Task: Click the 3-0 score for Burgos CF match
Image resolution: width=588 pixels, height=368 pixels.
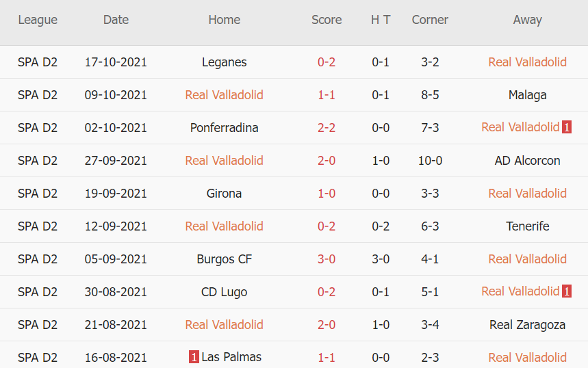Action: tap(327, 259)
